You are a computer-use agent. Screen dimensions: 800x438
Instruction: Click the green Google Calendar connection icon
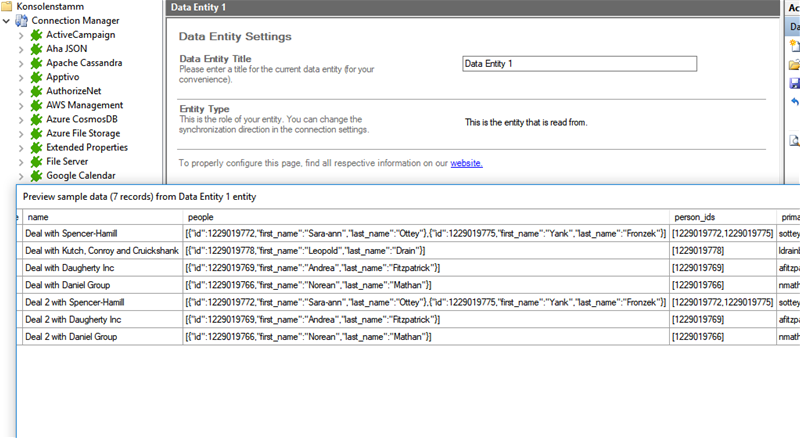[x=37, y=175]
